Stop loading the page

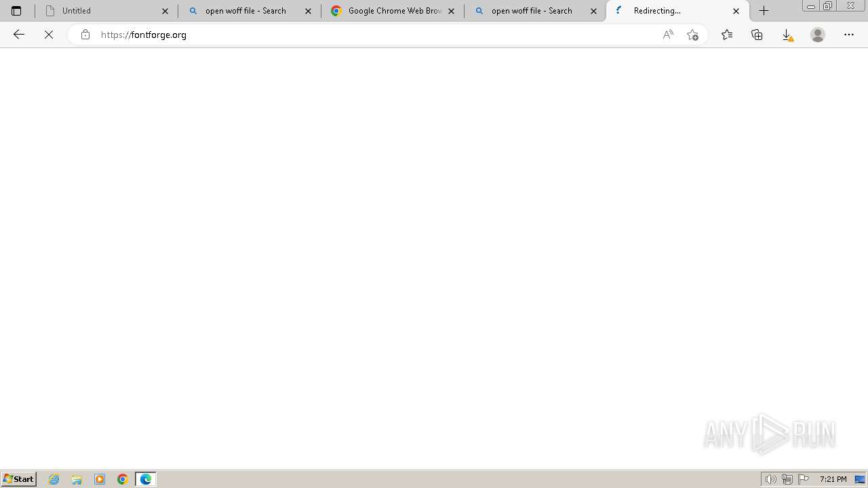coord(49,35)
